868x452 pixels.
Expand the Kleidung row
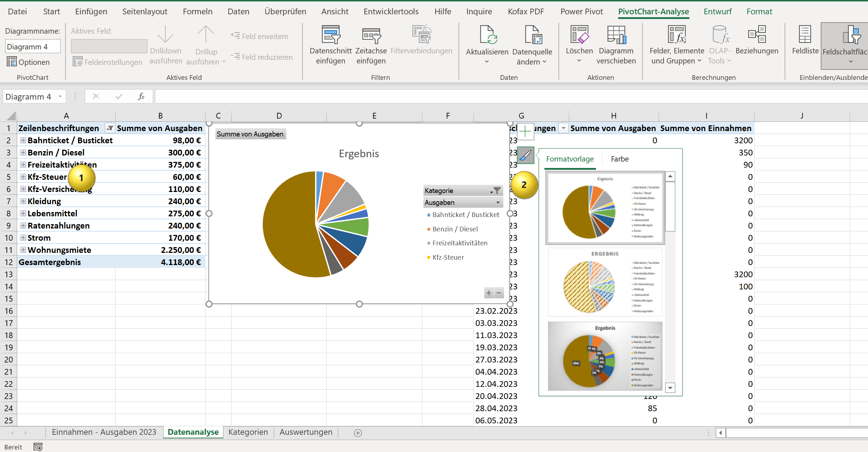pyautogui.click(x=23, y=201)
